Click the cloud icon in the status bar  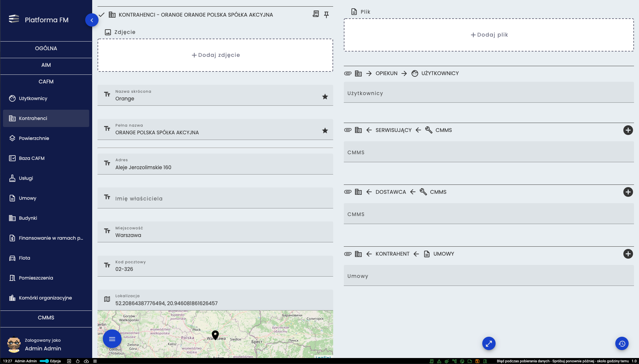pos(86,361)
